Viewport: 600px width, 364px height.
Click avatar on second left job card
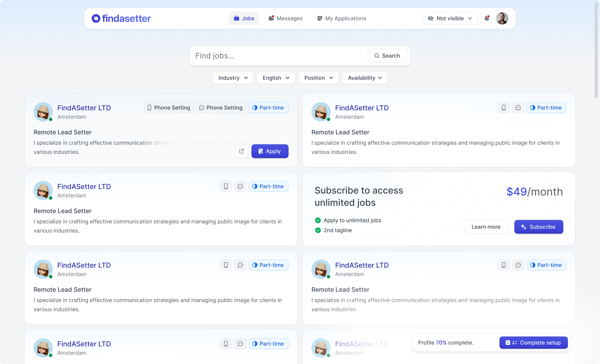(43, 190)
